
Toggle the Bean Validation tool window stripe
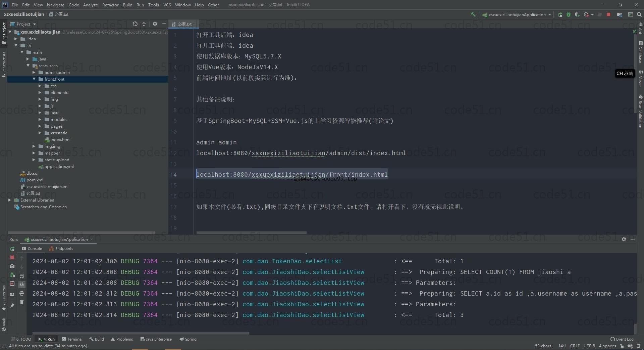(x=640, y=112)
